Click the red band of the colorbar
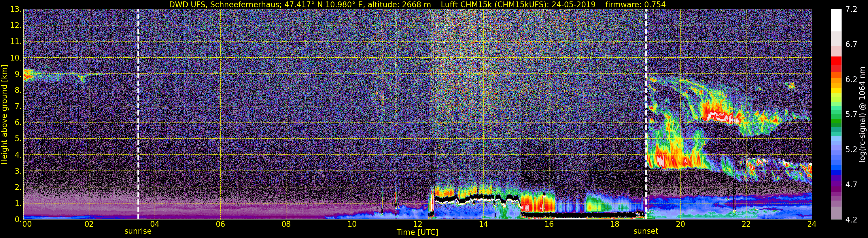868x238 pixels. pyautogui.click(x=836, y=65)
